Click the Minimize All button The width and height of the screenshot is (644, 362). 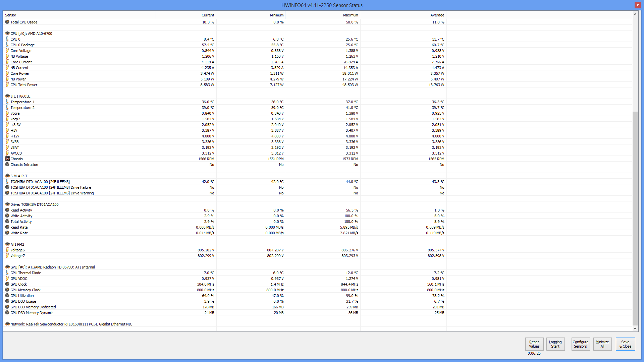(602, 344)
